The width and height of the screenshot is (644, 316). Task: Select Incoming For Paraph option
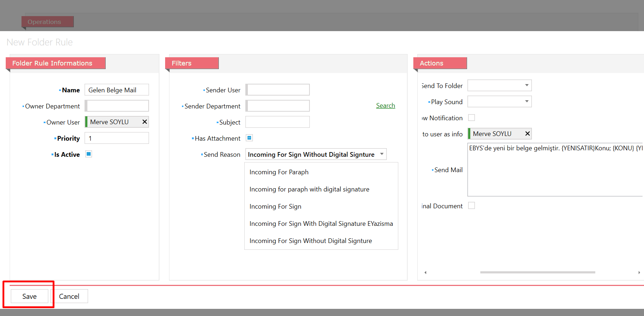279,172
